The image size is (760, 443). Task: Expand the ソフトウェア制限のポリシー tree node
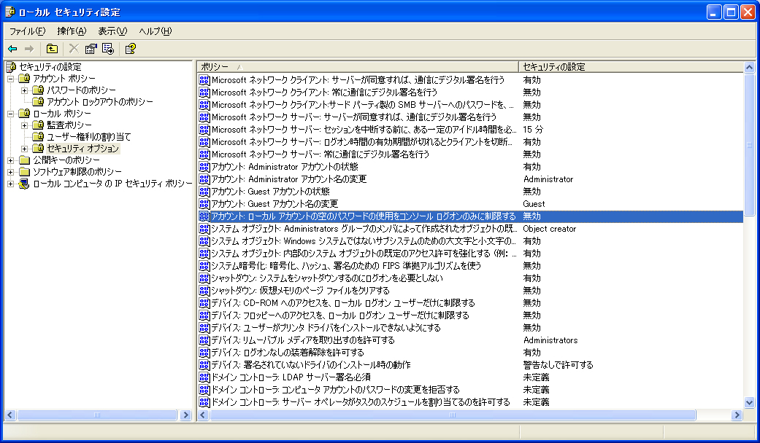(x=11, y=172)
